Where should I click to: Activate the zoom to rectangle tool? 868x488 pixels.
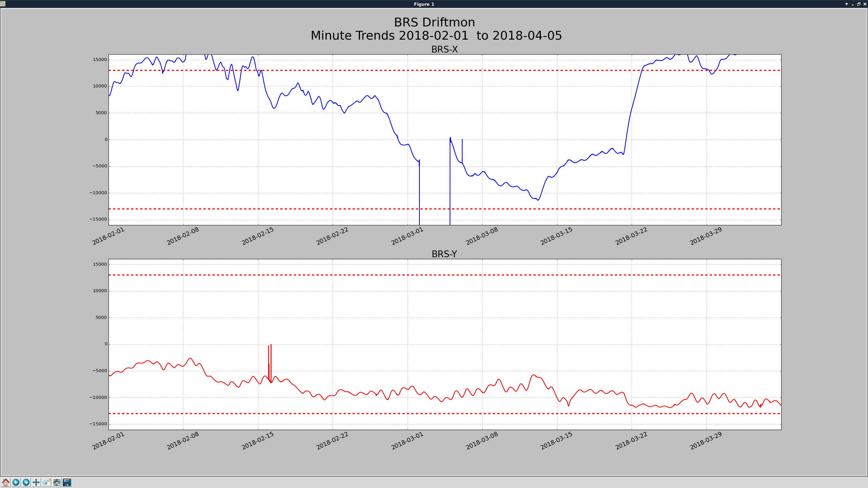[x=46, y=482]
